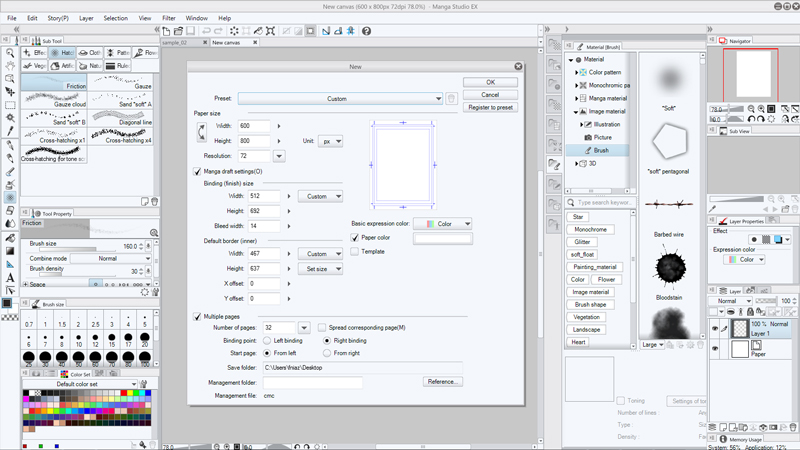Switch to the sample_02 tab

(x=175, y=43)
